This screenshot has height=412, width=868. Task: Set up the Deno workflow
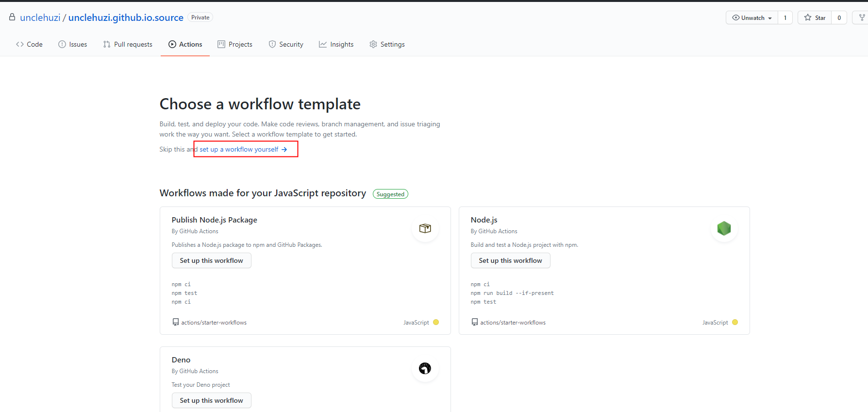click(211, 400)
